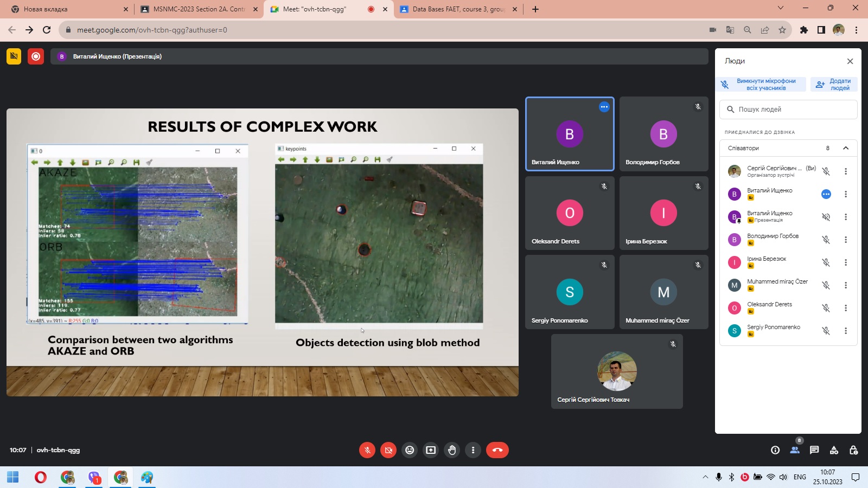The width and height of the screenshot is (868, 488).
Task: Click the 'Пошук людей' search field
Action: [788, 110]
